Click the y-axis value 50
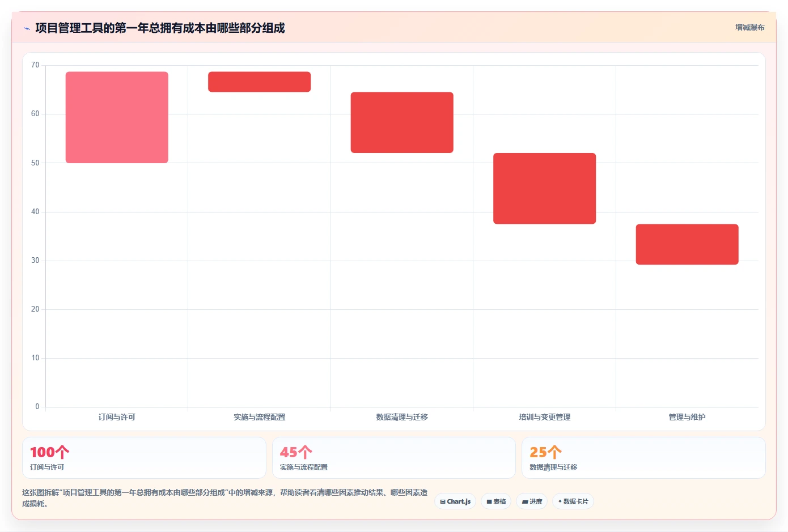 tap(35, 163)
